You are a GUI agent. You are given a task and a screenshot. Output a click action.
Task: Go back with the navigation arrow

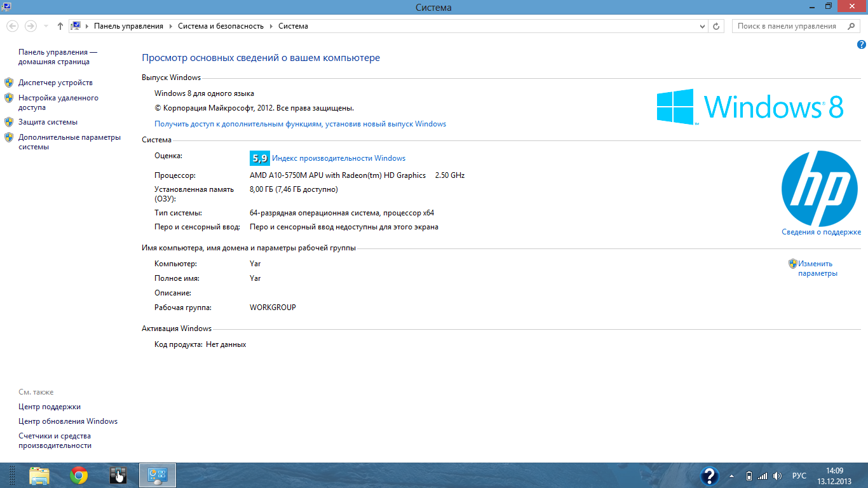(x=11, y=26)
